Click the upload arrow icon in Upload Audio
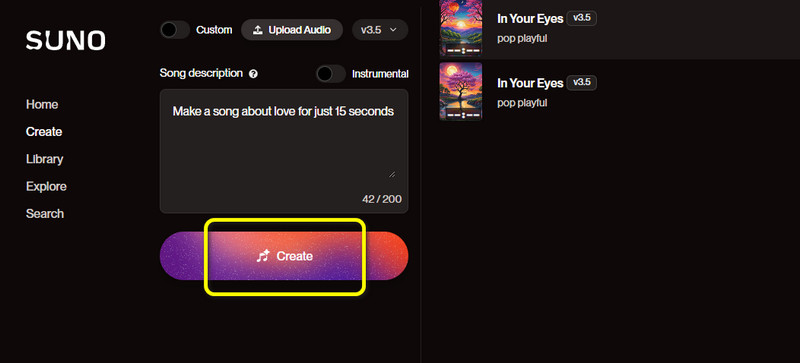This screenshot has width=800, height=363. click(258, 30)
